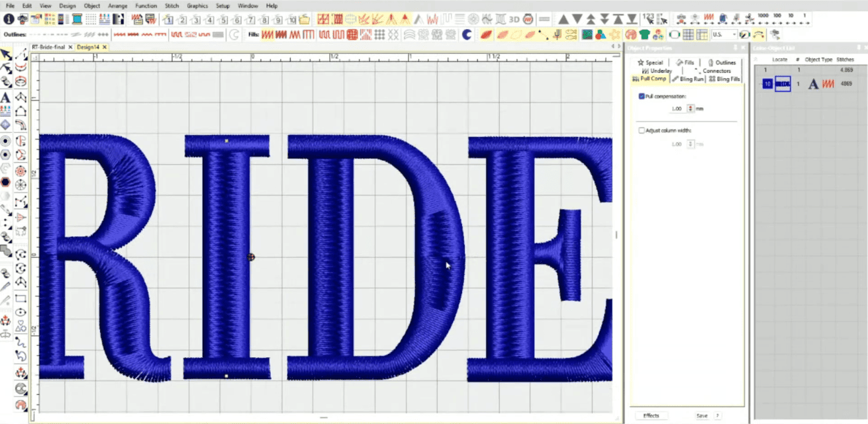
Task: Click the letter D in the design
Action: coord(376,257)
